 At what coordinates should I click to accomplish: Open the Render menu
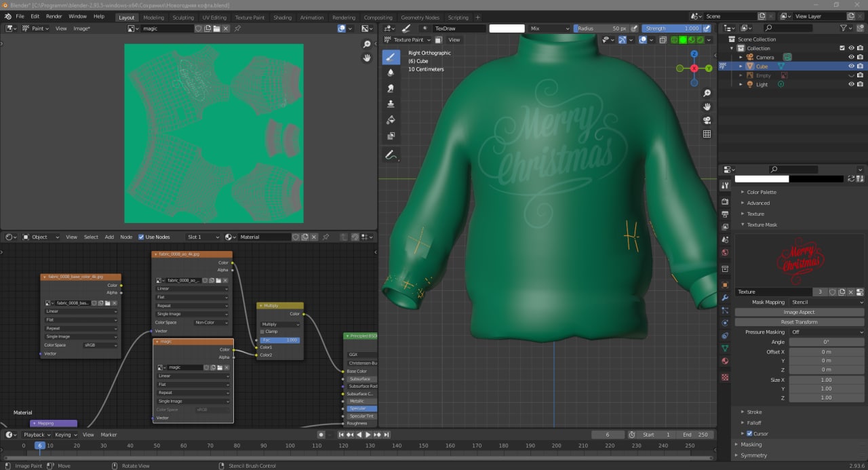coord(54,16)
